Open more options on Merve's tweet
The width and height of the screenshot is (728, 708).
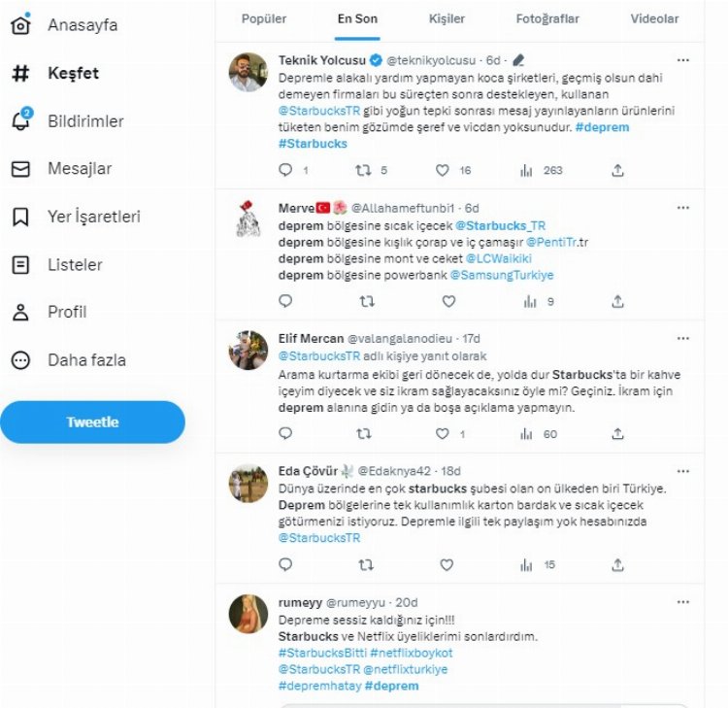coord(683,208)
